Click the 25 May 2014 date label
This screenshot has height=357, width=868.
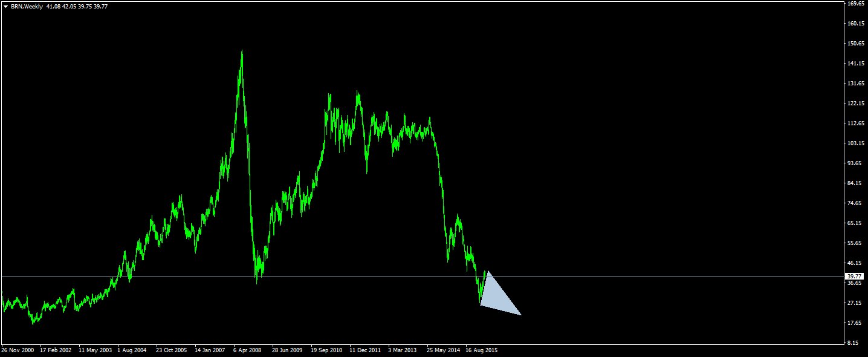[x=443, y=350]
